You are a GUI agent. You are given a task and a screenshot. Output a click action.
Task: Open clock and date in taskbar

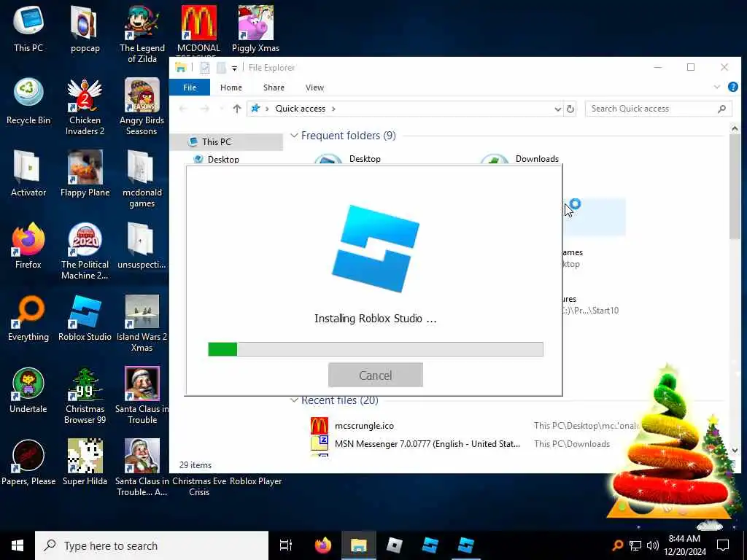coord(684,545)
